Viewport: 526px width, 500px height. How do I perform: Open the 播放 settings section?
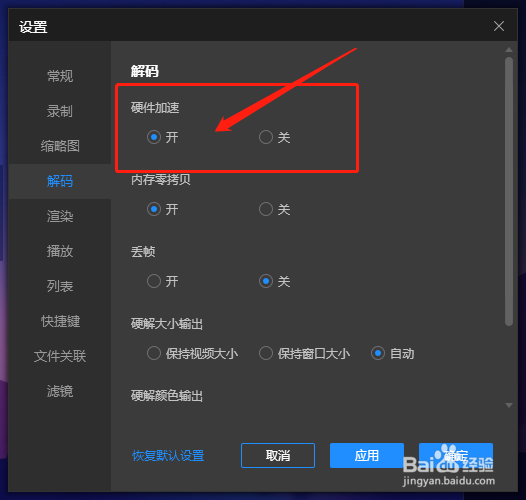(x=60, y=251)
